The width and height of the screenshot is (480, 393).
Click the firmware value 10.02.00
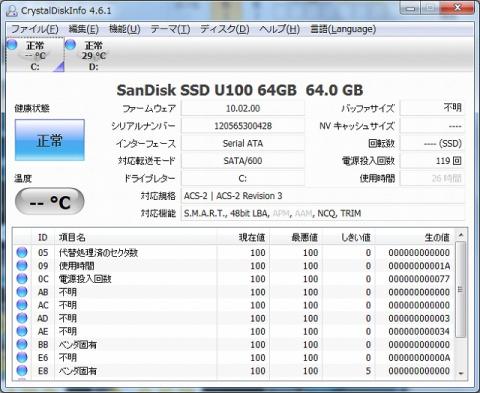tap(243, 108)
